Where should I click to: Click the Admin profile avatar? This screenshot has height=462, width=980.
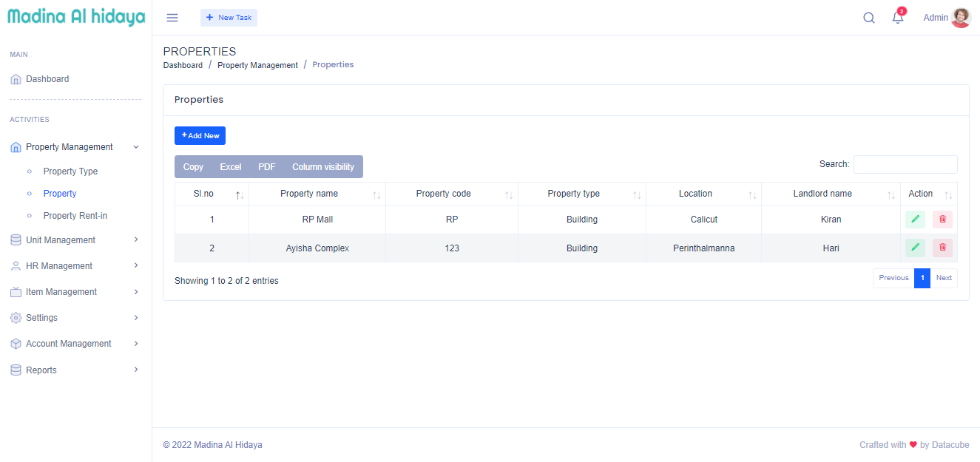[x=960, y=18]
